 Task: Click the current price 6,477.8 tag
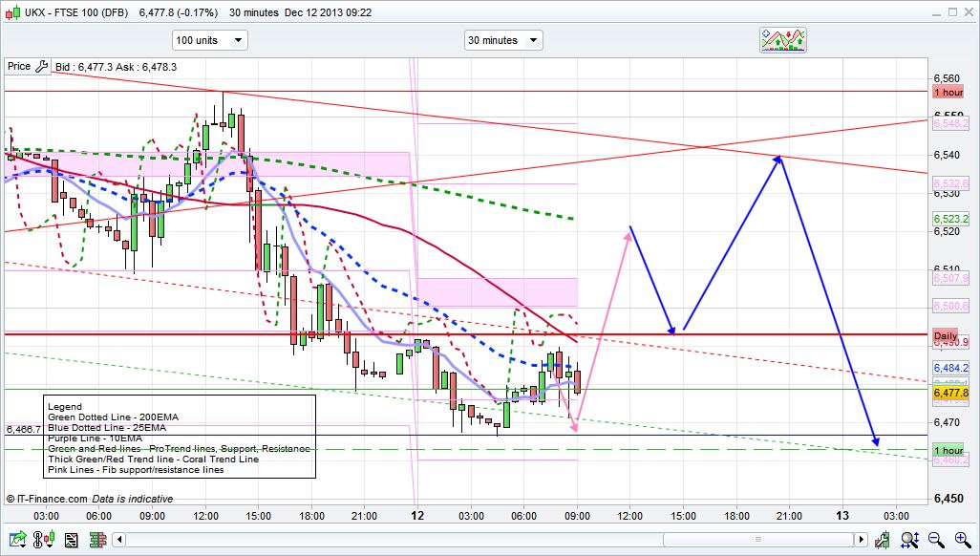[x=950, y=393]
